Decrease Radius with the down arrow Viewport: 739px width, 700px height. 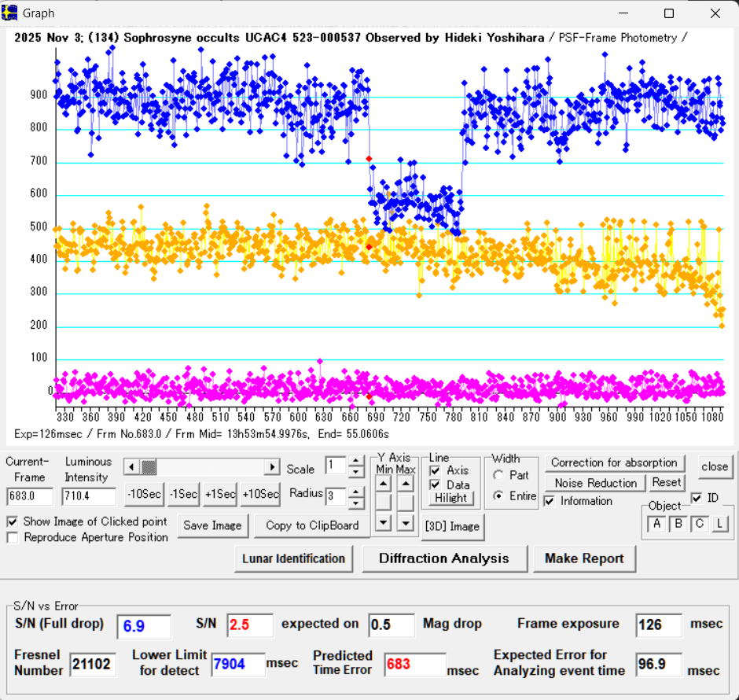click(x=355, y=503)
